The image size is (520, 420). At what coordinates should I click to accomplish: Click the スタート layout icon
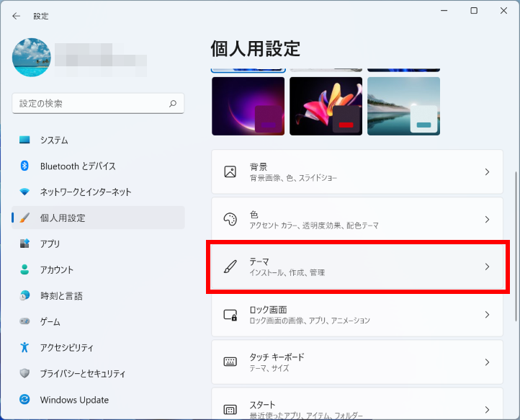(230, 410)
